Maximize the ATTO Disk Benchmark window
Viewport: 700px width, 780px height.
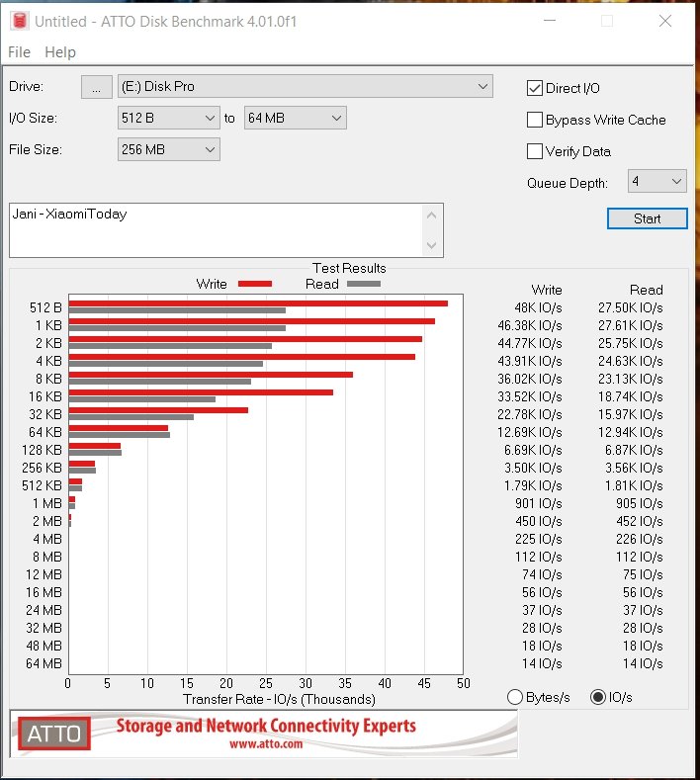coord(607,21)
